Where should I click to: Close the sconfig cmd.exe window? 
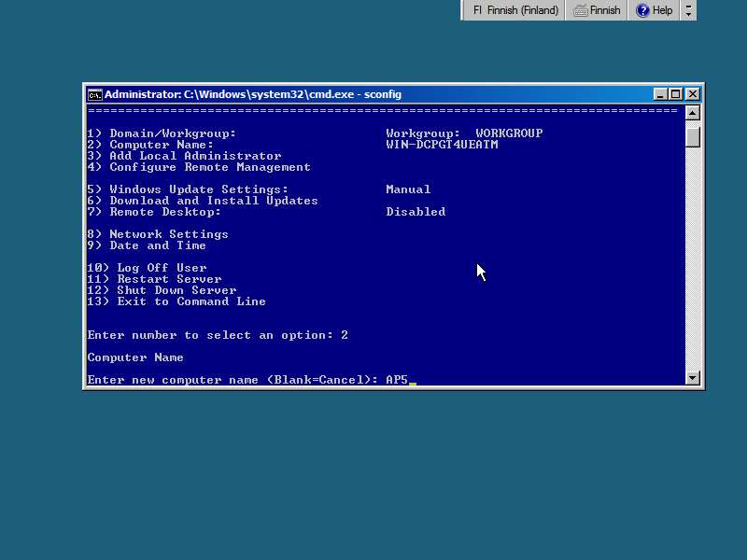pyautogui.click(x=692, y=94)
